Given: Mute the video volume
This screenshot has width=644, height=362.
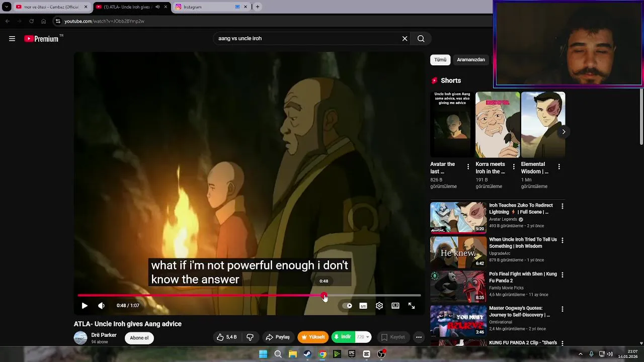Looking at the screenshot, I should point(101,306).
